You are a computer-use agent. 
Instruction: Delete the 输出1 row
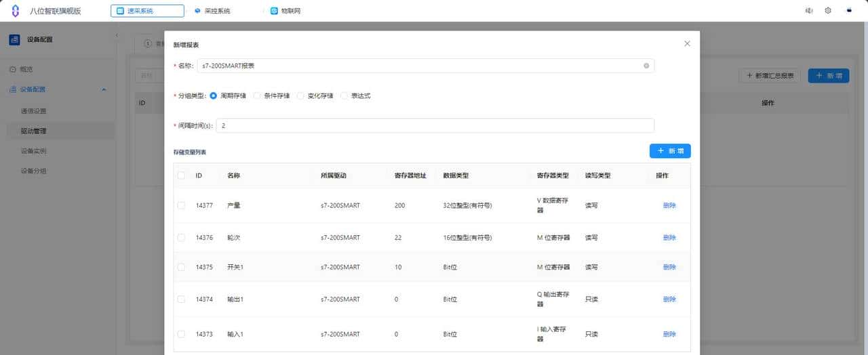(669, 299)
